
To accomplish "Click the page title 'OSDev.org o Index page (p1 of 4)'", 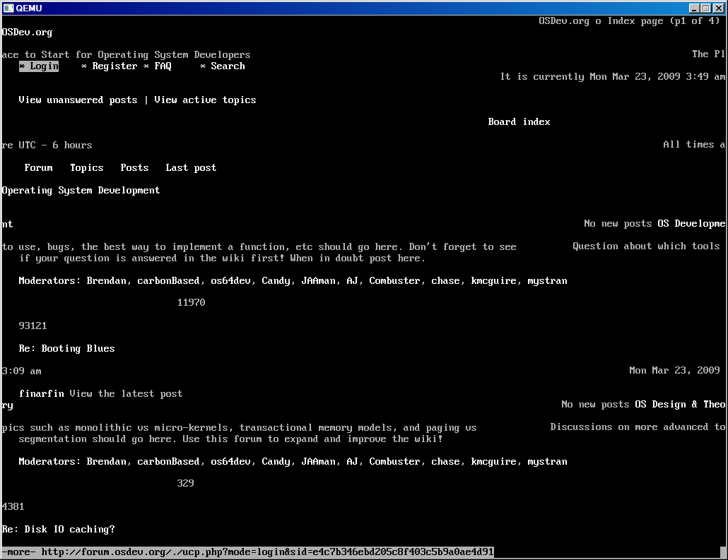I will pos(629,21).
